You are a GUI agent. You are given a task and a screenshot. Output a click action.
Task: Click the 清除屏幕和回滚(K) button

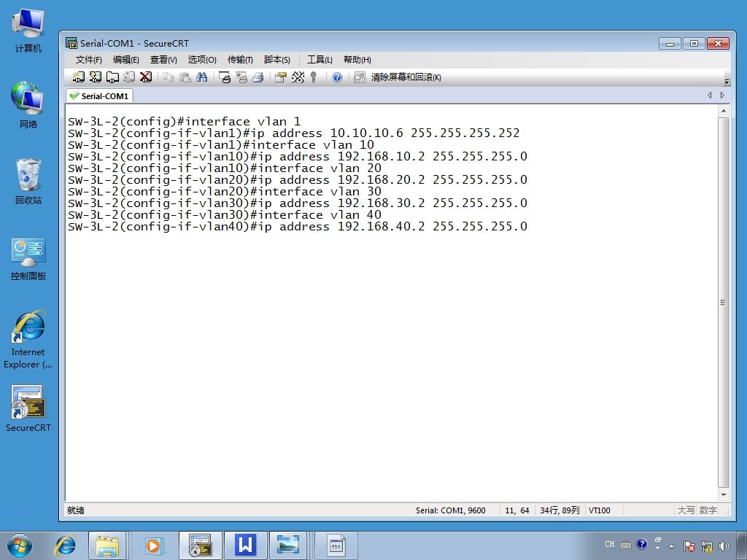coord(406,77)
